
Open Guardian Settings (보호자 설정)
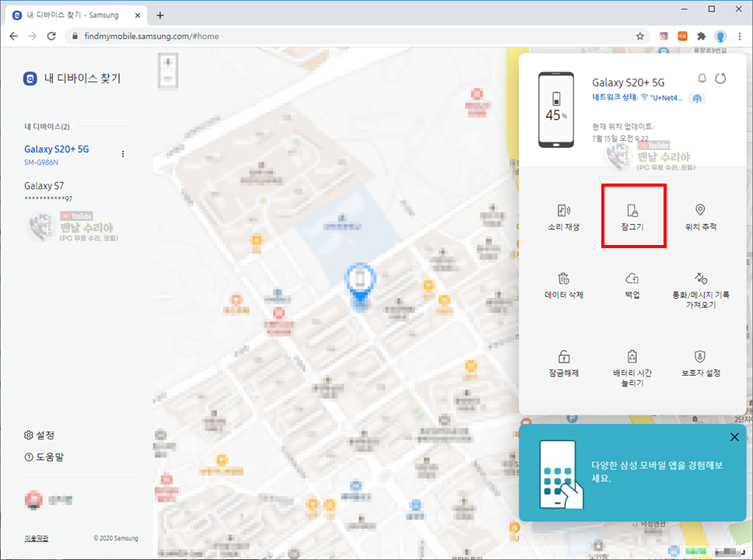[701, 363]
